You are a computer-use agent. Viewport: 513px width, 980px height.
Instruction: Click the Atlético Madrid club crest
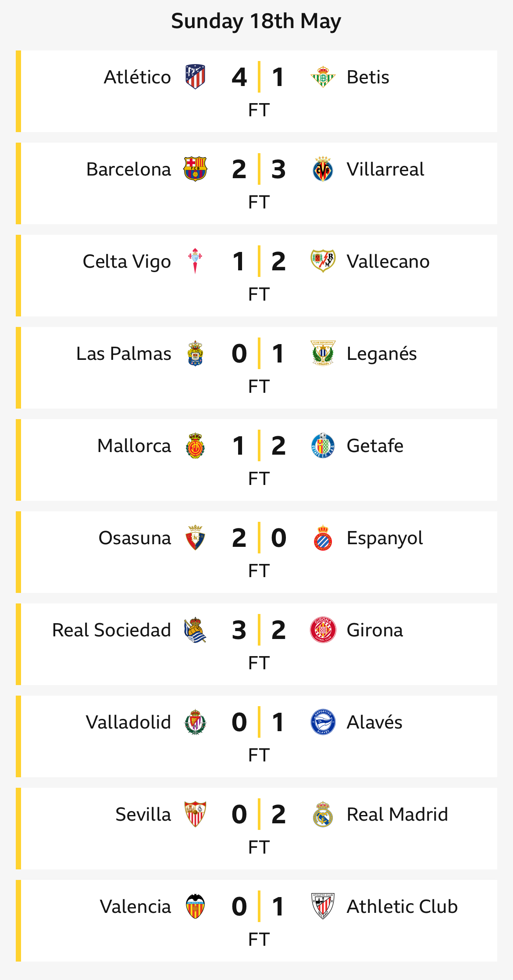click(x=195, y=77)
